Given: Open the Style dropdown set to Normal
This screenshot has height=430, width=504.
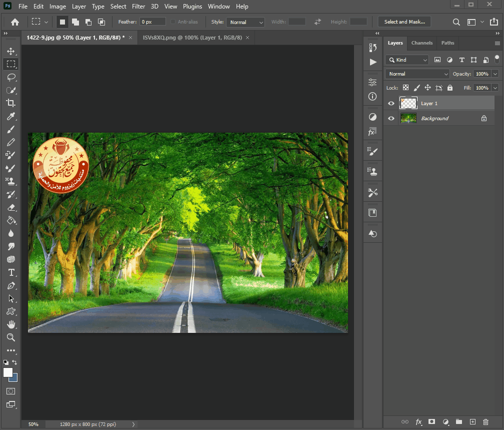Looking at the screenshot, I should pyautogui.click(x=245, y=22).
